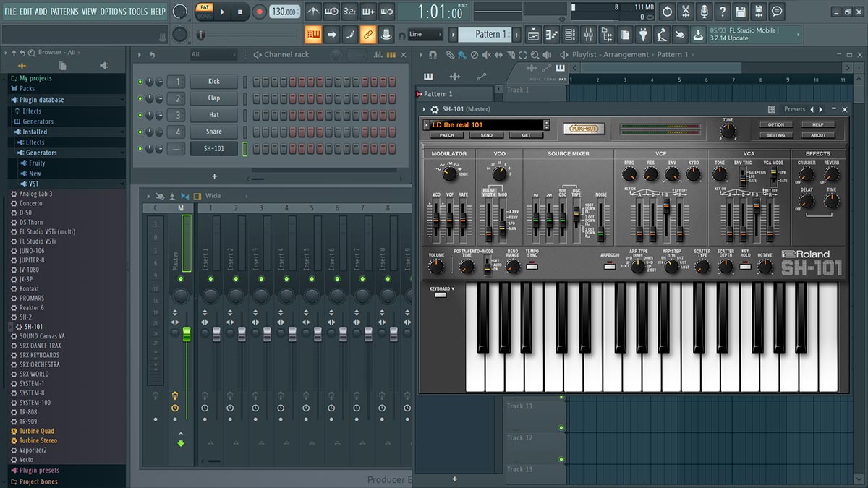Add a channel with plus button
868x488 pixels.
(214, 176)
